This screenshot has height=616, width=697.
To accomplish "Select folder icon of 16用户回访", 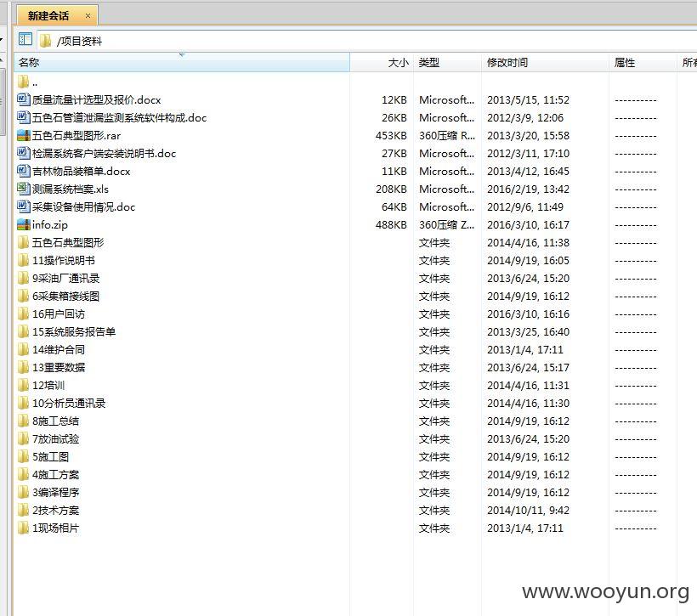I will 23,314.
